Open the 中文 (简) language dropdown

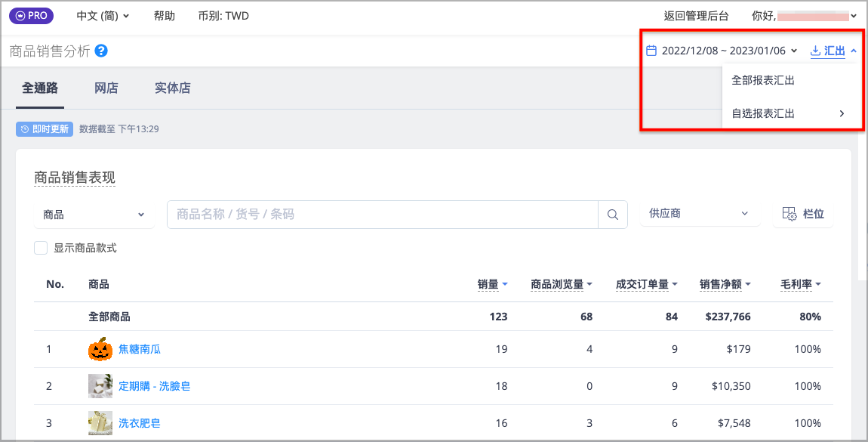(103, 16)
